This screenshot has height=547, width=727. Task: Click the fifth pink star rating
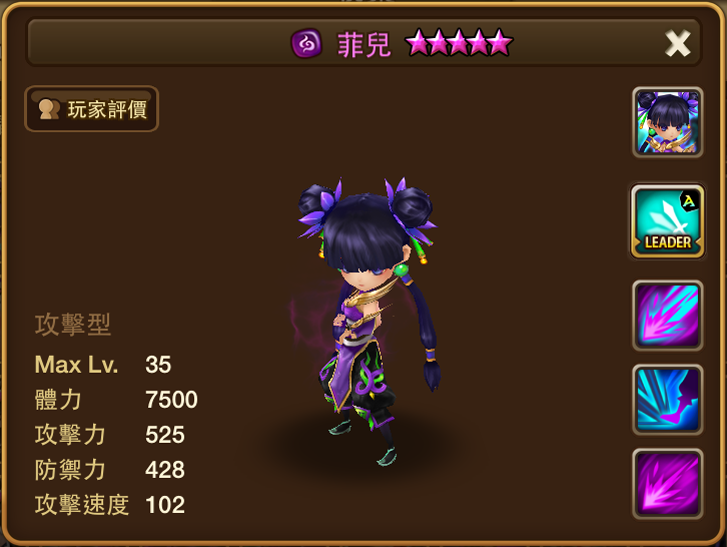pyautogui.click(x=500, y=43)
